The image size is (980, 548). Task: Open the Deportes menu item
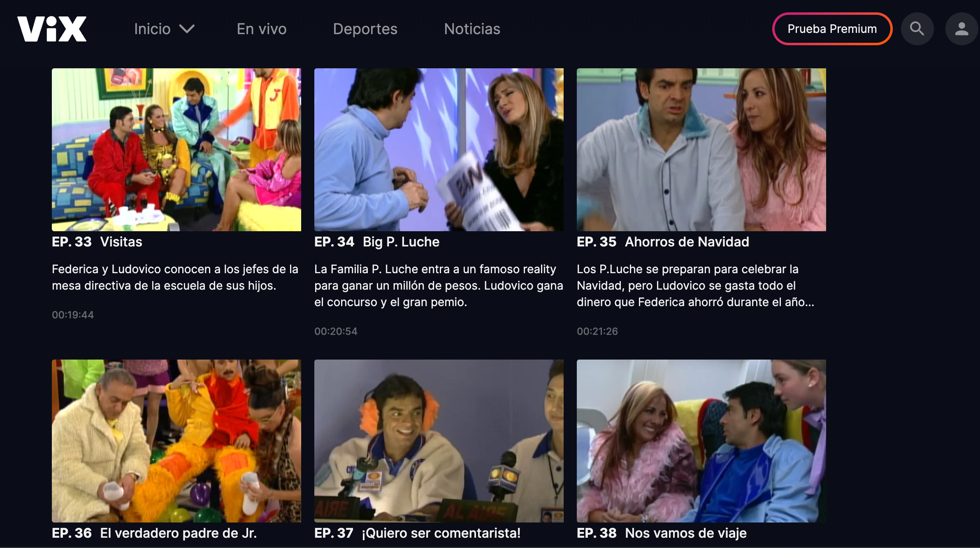pyautogui.click(x=365, y=29)
